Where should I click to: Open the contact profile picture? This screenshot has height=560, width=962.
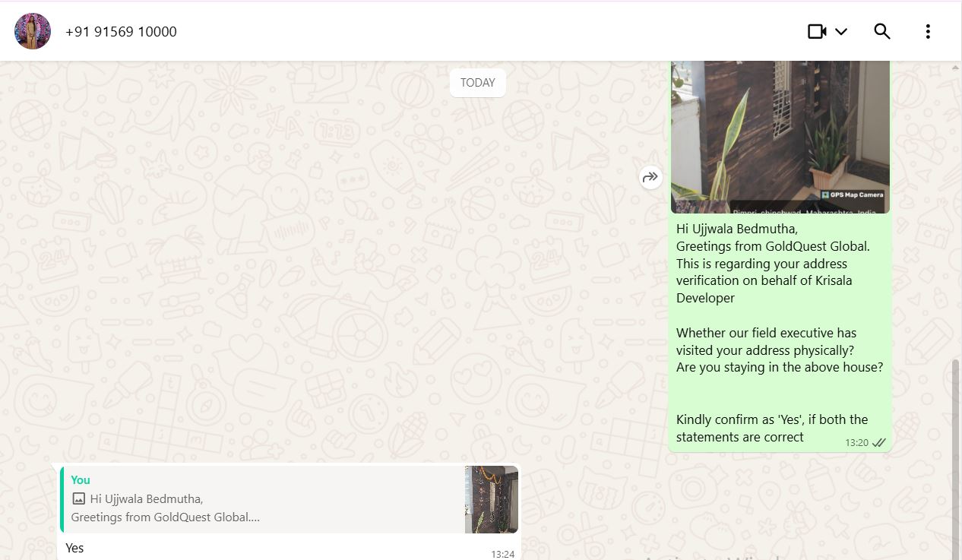[33, 31]
